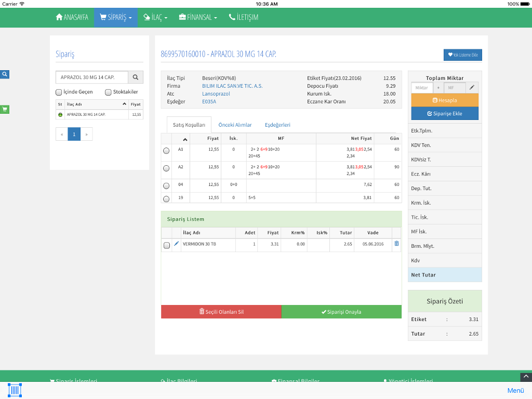Viewport: 532px width, 399px height.
Task: Click the plus sign between Miktar and MF
Action: (x=438, y=87)
